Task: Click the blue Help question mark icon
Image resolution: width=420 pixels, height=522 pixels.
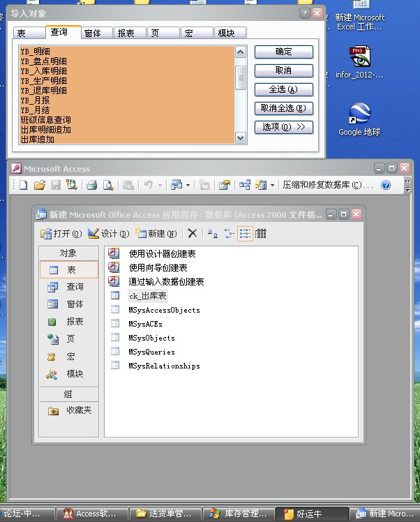Action: pos(386,185)
